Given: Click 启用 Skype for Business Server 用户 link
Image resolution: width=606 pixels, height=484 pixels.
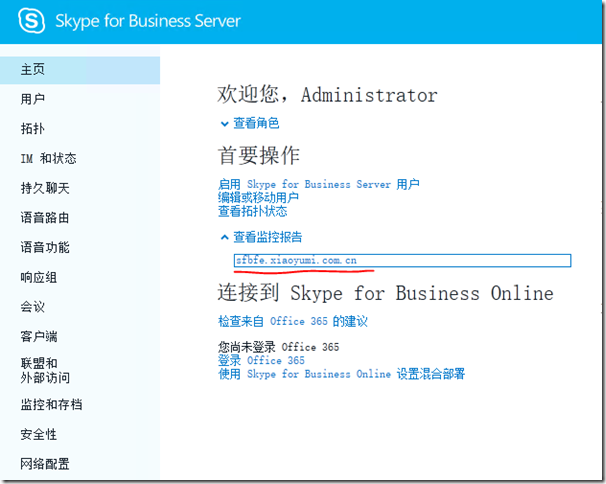Looking at the screenshot, I should 319,184.
